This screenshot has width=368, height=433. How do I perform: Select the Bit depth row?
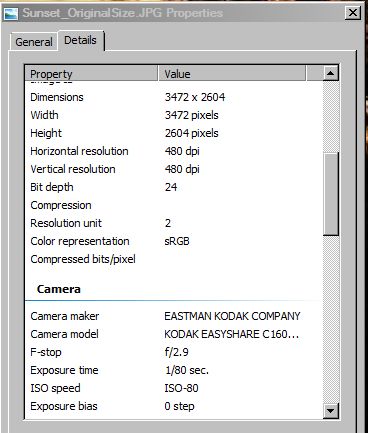174,187
